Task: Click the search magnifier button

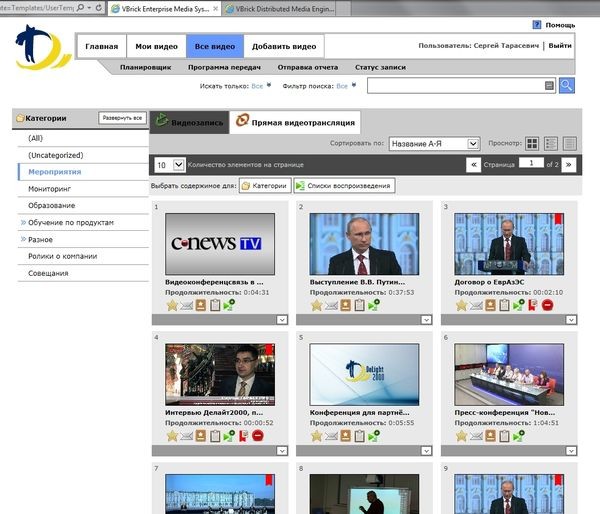Action: click(566, 86)
